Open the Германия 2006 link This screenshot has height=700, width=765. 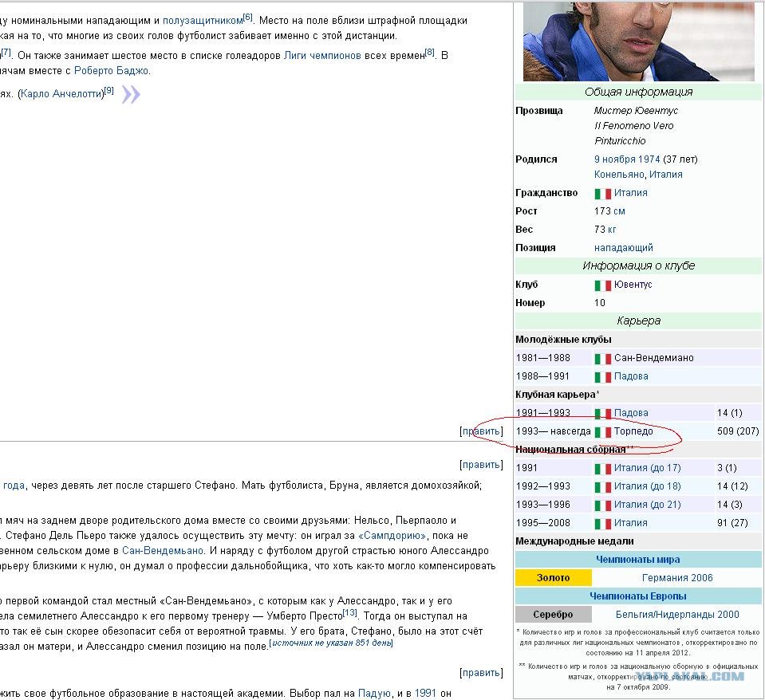[x=677, y=578]
